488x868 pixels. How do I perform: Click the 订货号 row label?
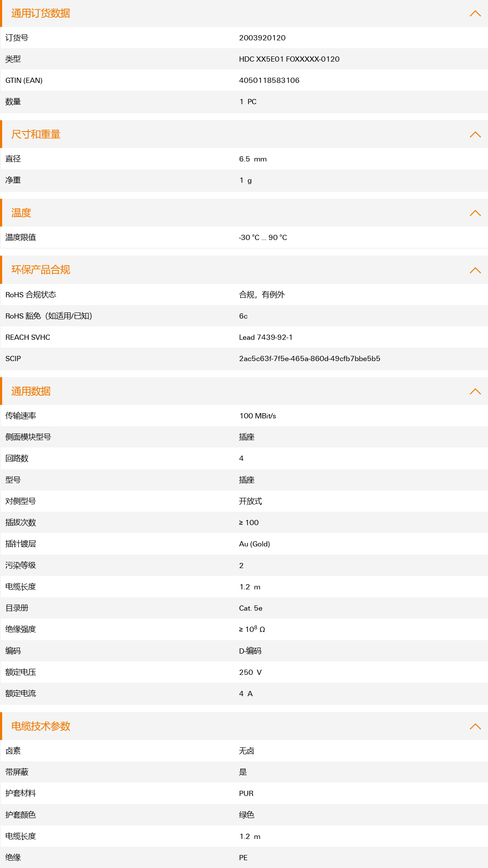click(x=17, y=38)
